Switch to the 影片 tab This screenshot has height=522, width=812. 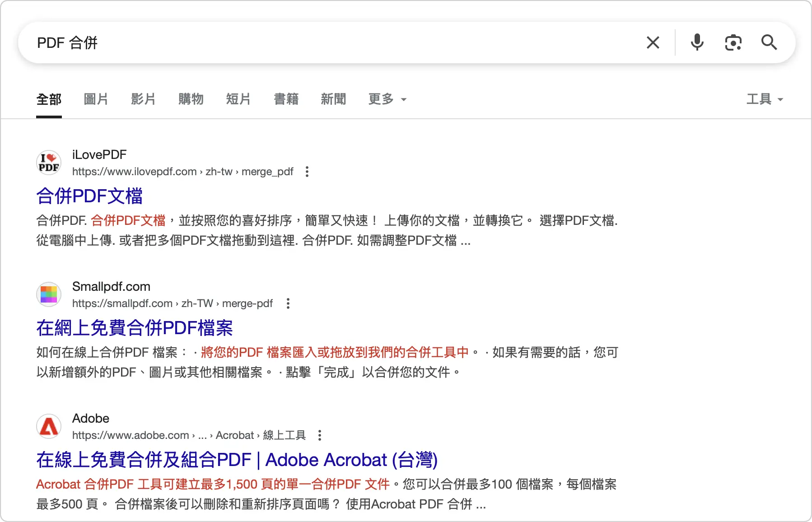pos(144,99)
